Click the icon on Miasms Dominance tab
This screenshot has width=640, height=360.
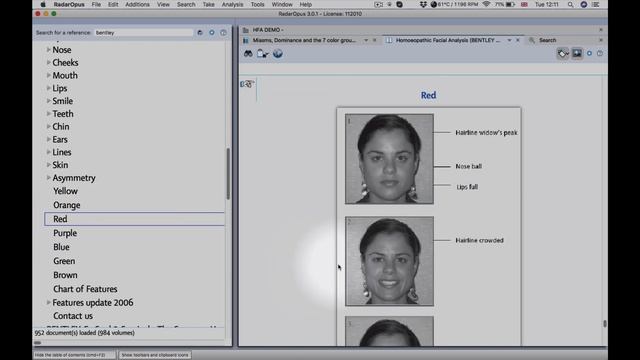246,40
